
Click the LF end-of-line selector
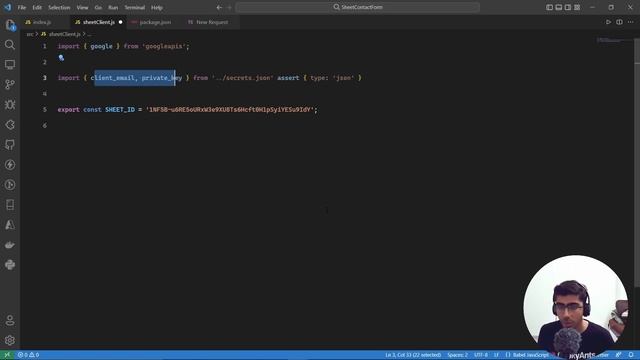(496, 355)
